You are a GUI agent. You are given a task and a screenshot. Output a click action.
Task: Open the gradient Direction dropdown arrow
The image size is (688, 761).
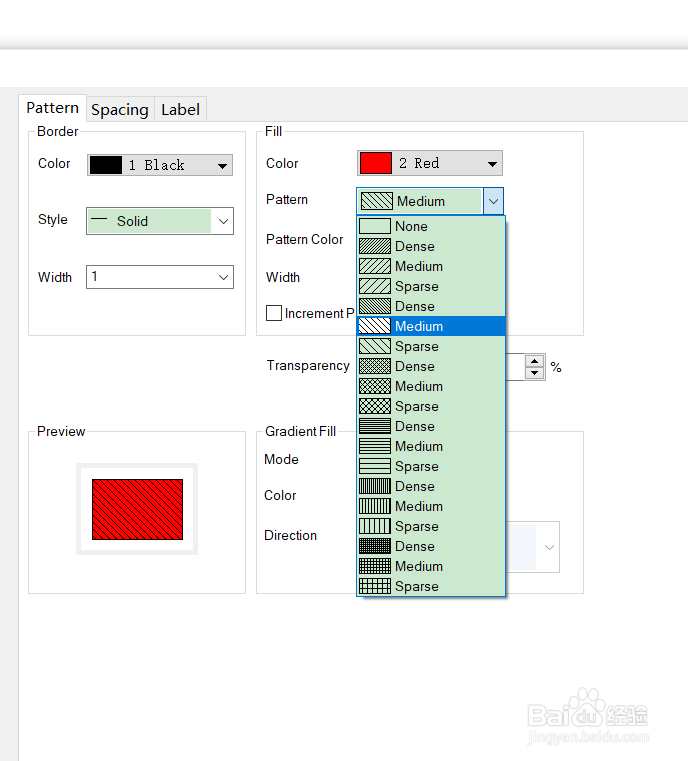click(x=549, y=547)
